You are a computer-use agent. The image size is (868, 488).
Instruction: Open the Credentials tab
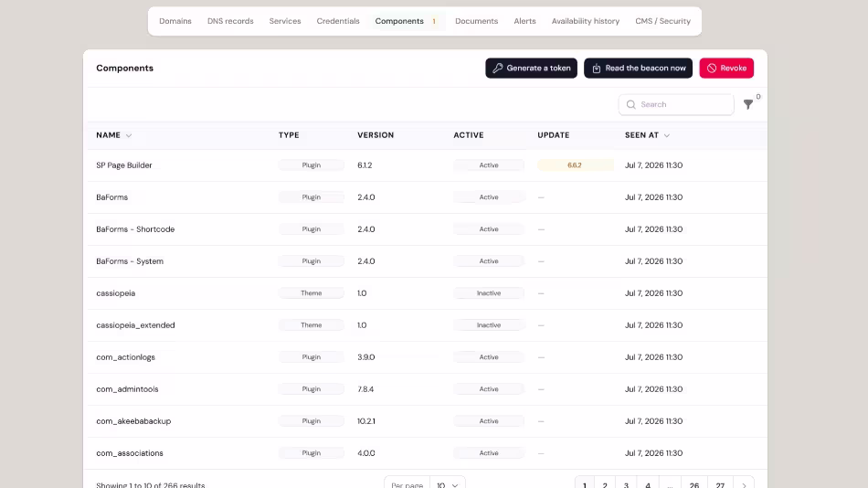(338, 21)
